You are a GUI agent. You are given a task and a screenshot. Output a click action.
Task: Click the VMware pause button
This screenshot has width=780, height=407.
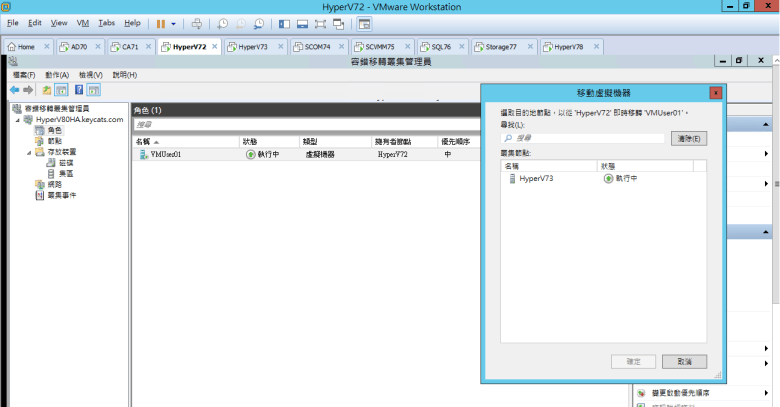click(160, 23)
